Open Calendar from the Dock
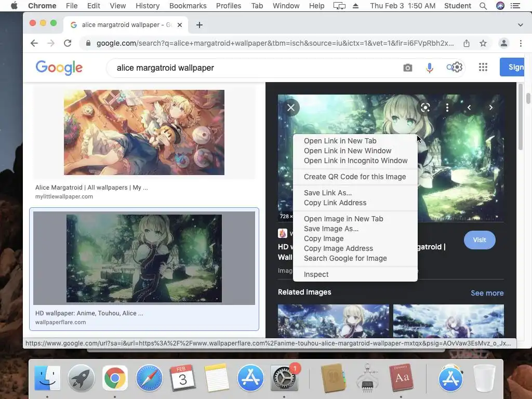 182,378
